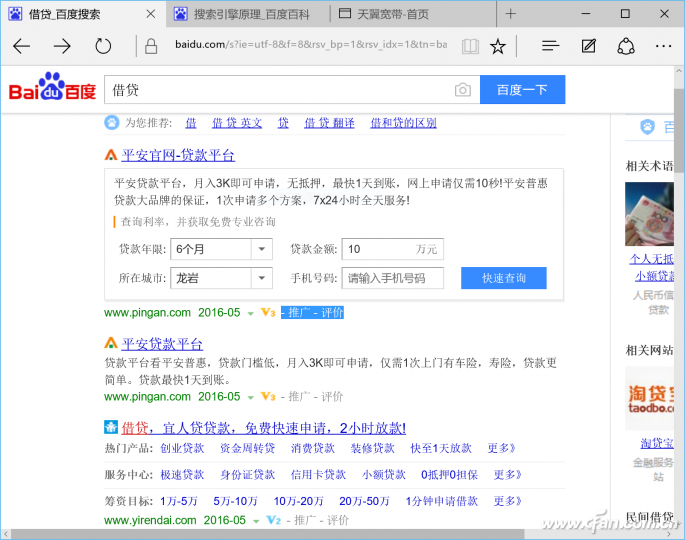The height and width of the screenshot is (540, 685).
Task: Click the 1万-5万 link
Action: (x=179, y=501)
